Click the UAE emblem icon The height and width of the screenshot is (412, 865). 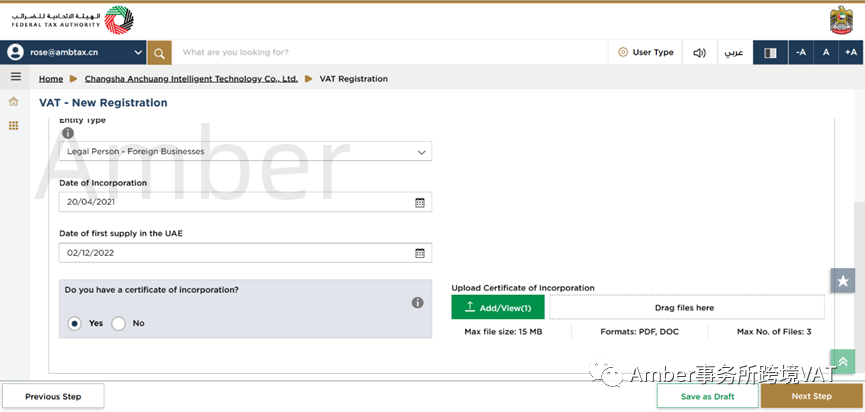click(x=841, y=21)
